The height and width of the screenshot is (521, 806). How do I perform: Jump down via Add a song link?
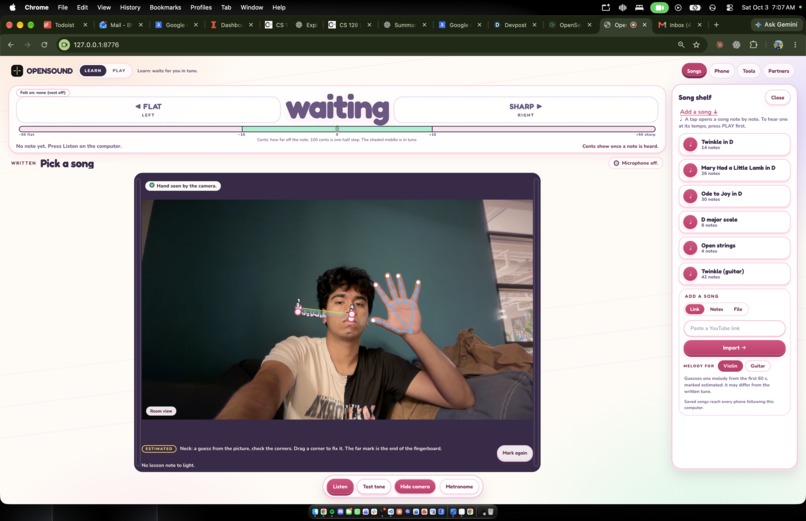(698, 111)
